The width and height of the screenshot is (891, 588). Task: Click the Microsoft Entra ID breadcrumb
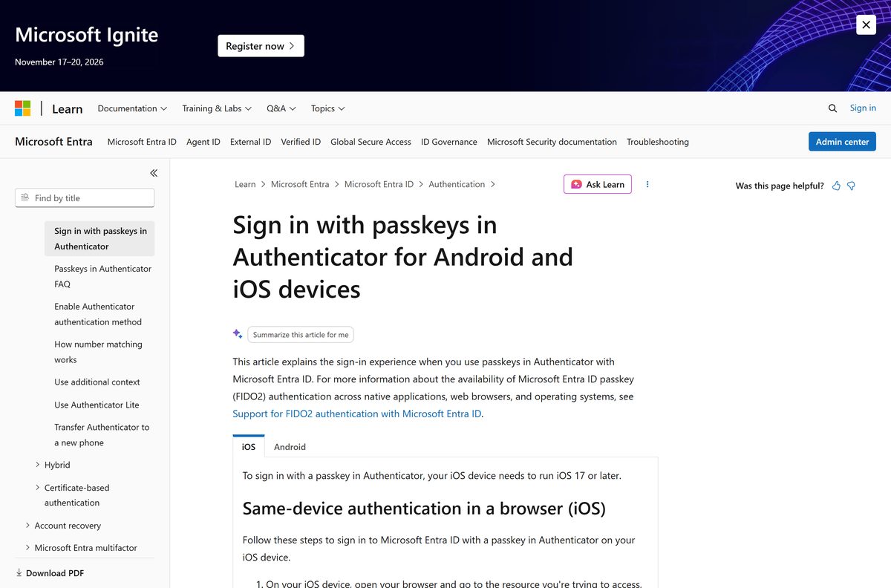click(379, 184)
